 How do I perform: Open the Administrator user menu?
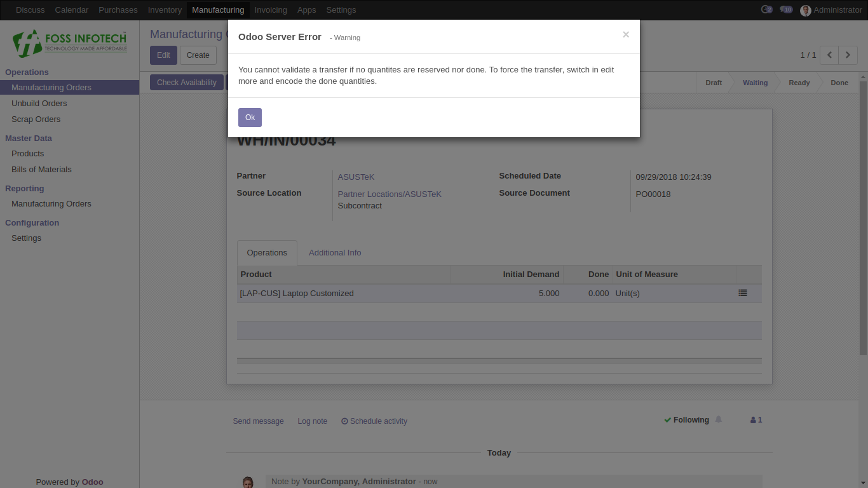coord(831,10)
